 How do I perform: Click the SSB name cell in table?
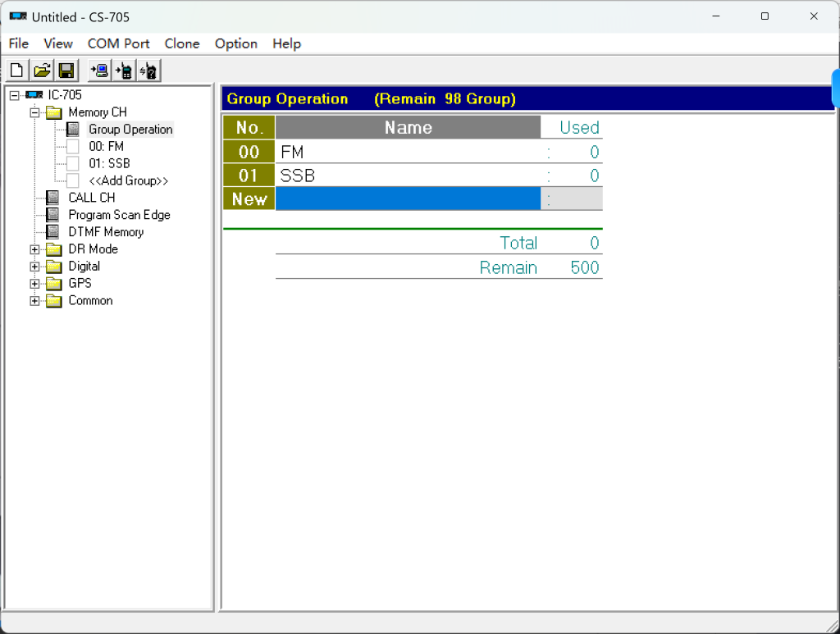pyautogui.click(x=408, y=175)
